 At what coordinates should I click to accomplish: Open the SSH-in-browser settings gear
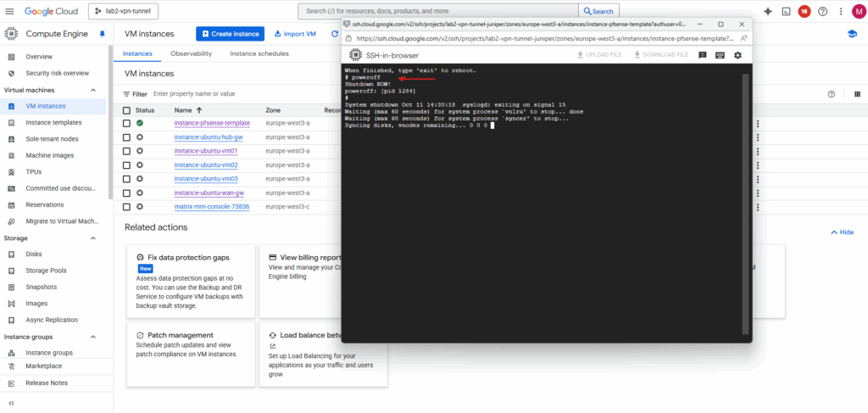click(x=737, y=55)
